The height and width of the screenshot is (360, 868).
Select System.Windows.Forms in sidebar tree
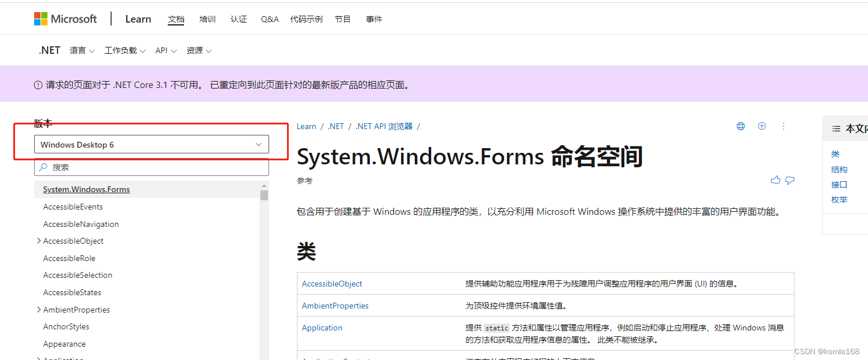[87, 189]
